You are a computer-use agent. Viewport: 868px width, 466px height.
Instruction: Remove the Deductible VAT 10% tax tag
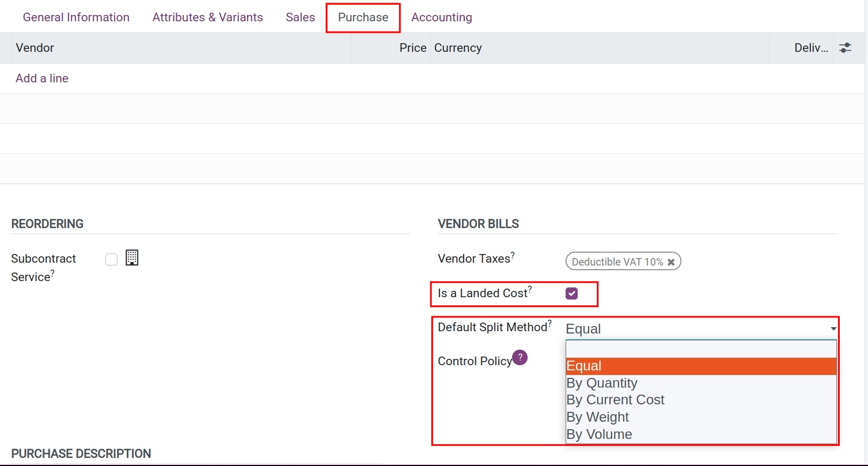tap(672, 261)
